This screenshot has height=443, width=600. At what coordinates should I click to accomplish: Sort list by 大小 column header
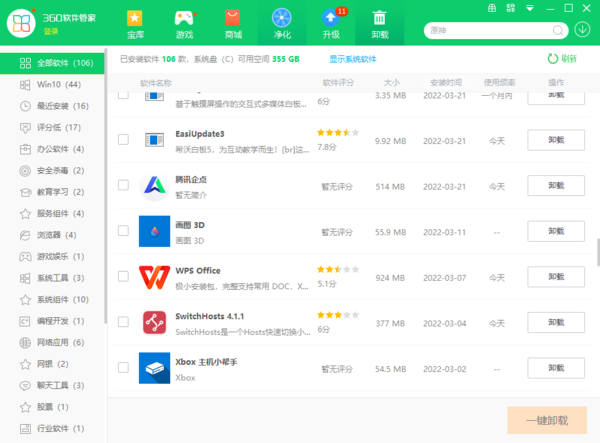pyautogui.click(x=389, y=82)
